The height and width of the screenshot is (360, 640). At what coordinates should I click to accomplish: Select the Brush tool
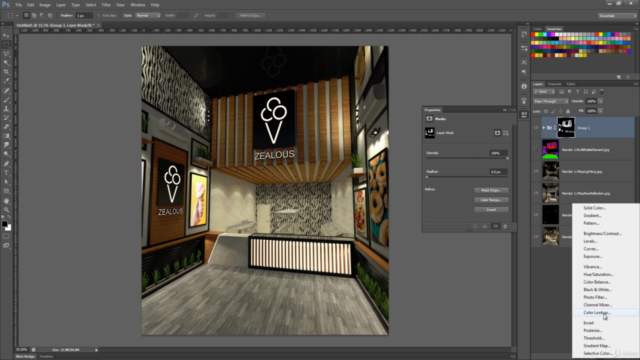[7, 100]
